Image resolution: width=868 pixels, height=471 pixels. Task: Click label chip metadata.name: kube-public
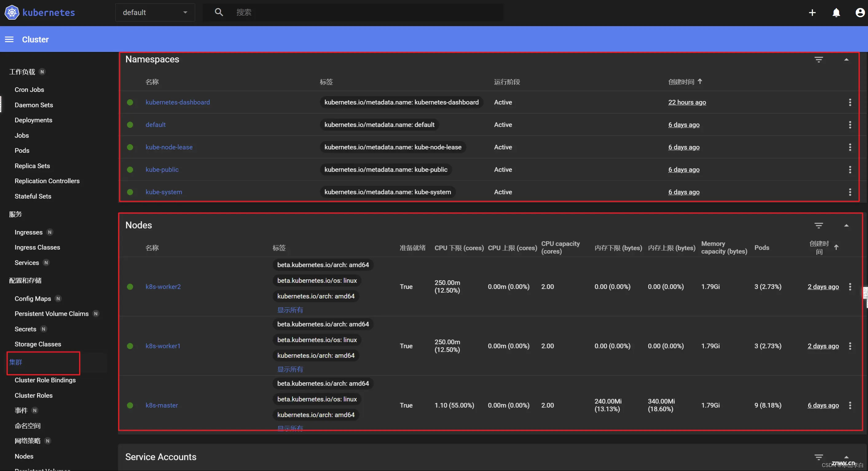click(x=386, y=170)
